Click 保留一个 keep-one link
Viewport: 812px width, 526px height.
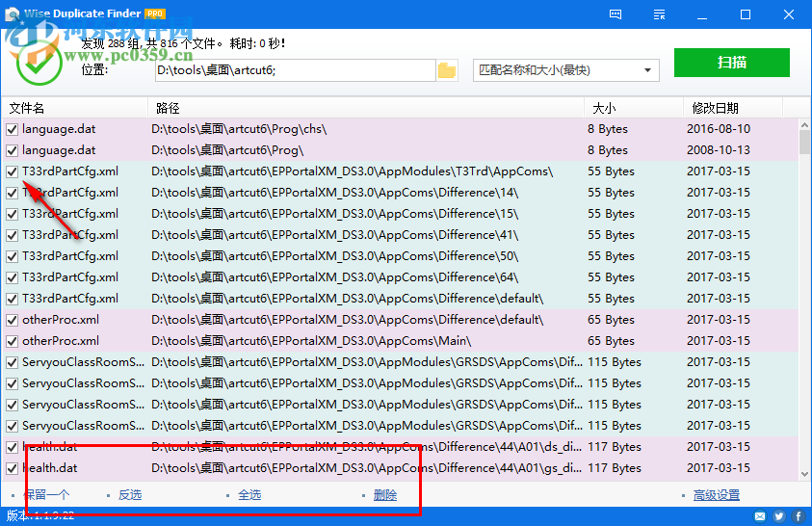(x=46, y=495)
